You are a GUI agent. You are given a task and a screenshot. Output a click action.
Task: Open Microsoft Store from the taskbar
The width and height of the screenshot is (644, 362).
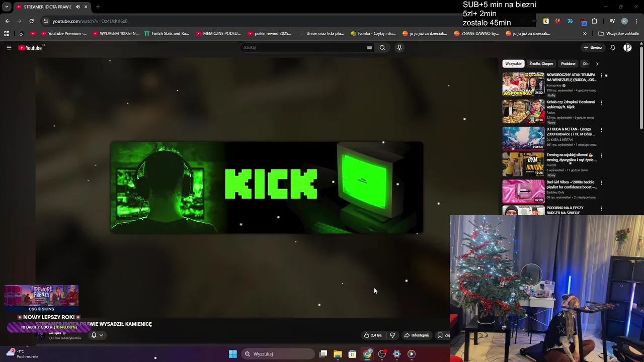pos(352,354)
